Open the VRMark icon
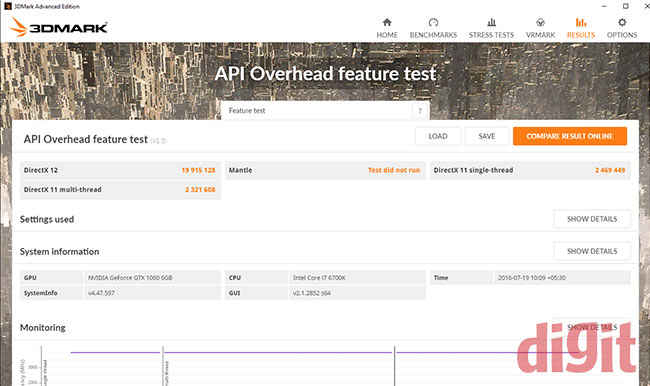This screenshot has height=386, width=650. coord(540,22)
